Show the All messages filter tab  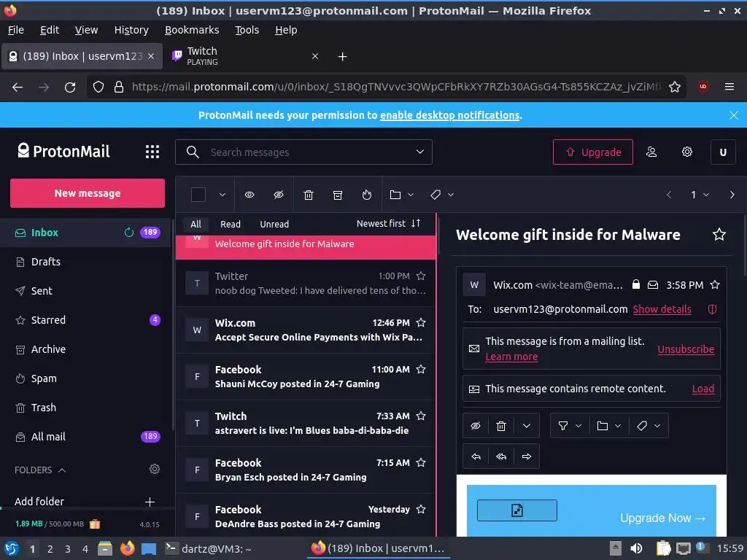(x=196, y=224)
